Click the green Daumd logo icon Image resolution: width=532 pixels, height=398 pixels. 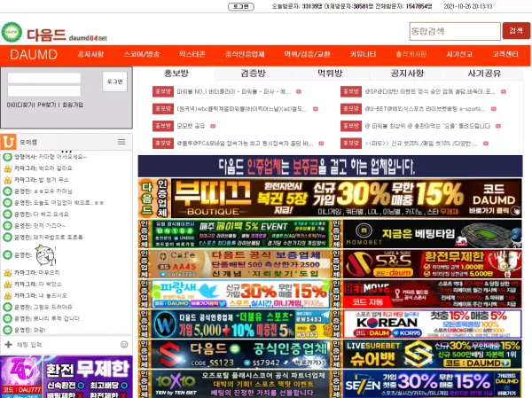point(12,32)
